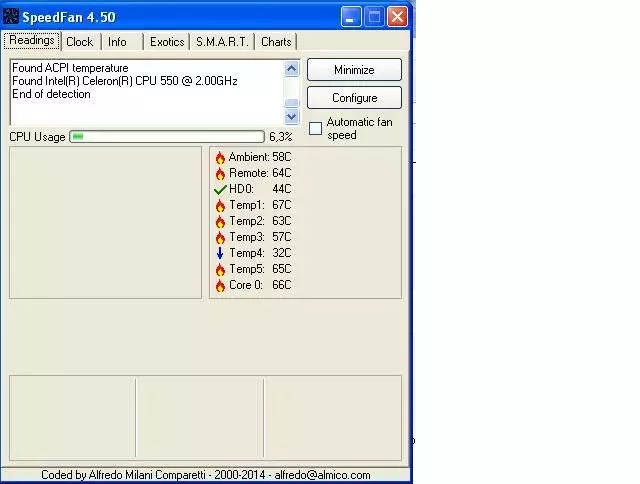Click the Minimize button in the panel
Screen dimensions: 640x484
click(x=354, y=70)
